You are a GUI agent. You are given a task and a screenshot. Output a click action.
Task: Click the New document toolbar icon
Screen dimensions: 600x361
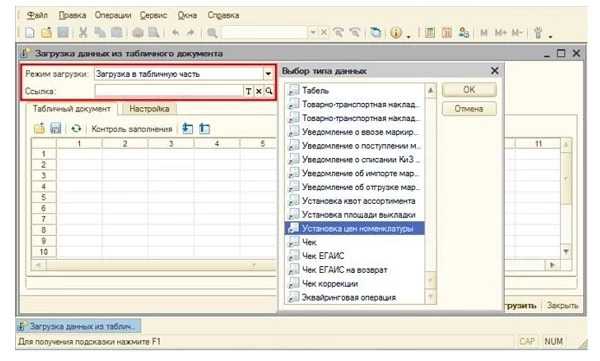pos(30,33)
